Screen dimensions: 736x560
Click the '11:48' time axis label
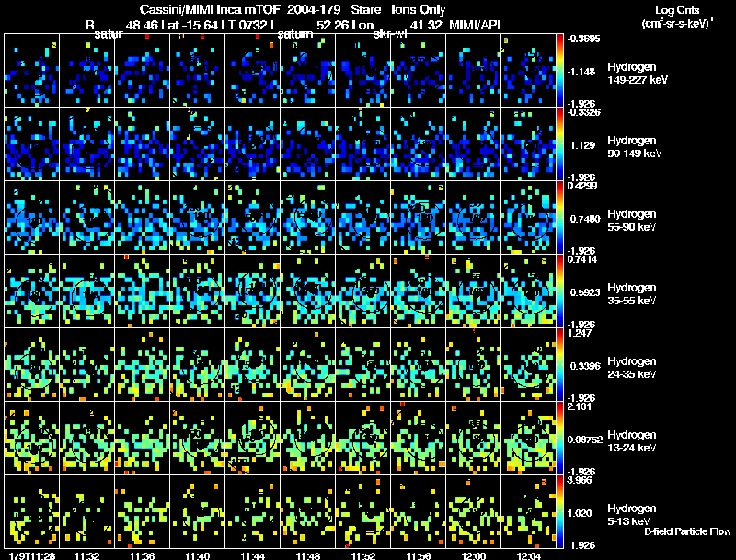point(308,555)
